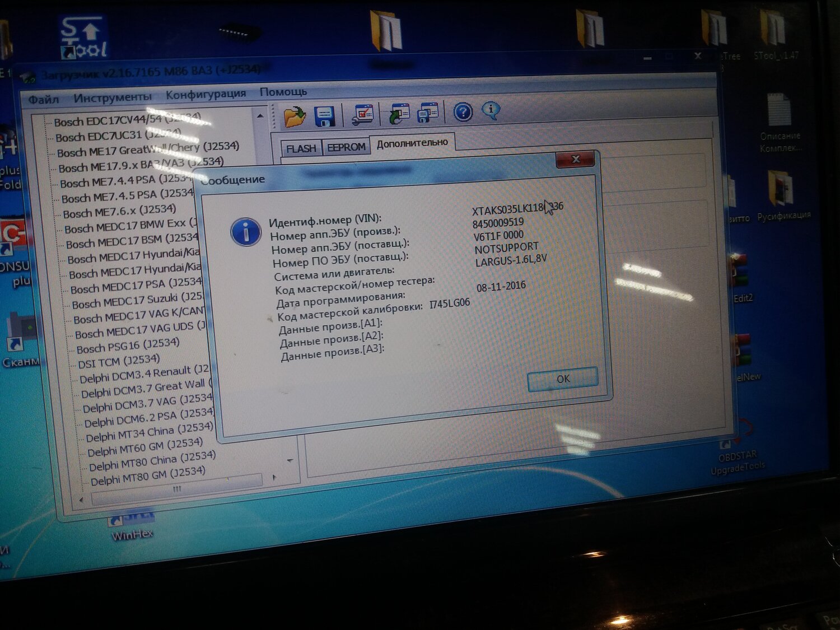
Task: Click the floppy disk save toolbar icon
Action: coord(324,115)
